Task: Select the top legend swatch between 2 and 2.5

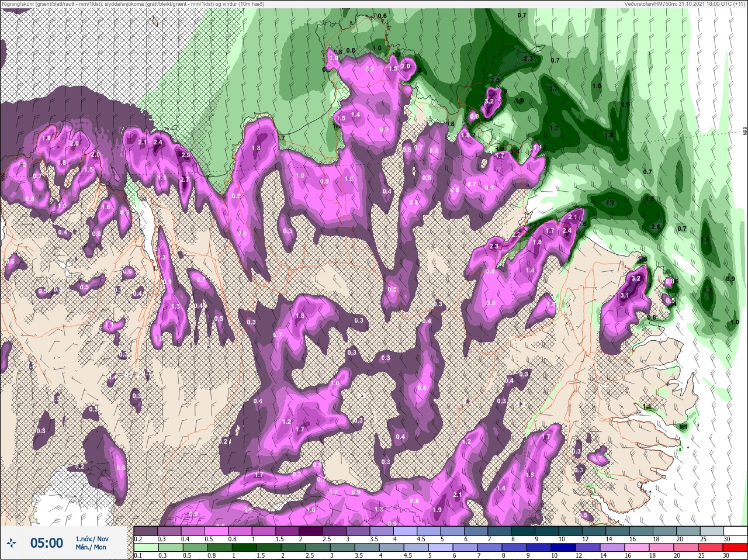Action: [x=311, y=530]
